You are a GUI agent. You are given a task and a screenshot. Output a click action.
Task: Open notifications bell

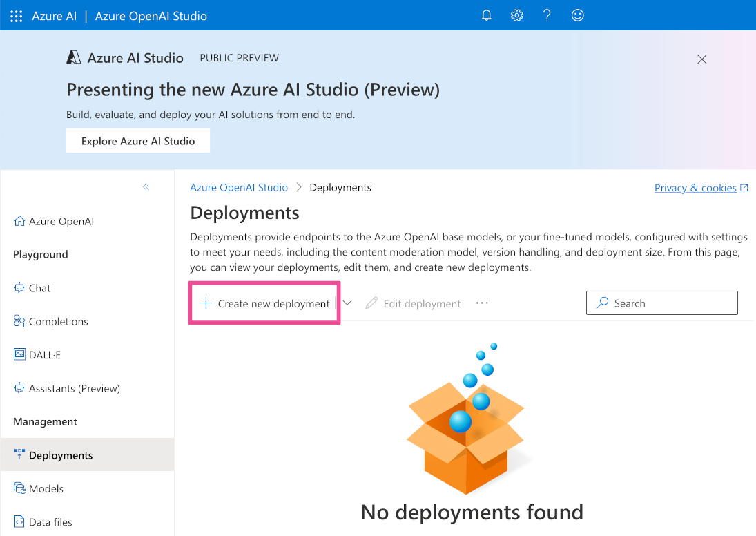click(486, 15)
